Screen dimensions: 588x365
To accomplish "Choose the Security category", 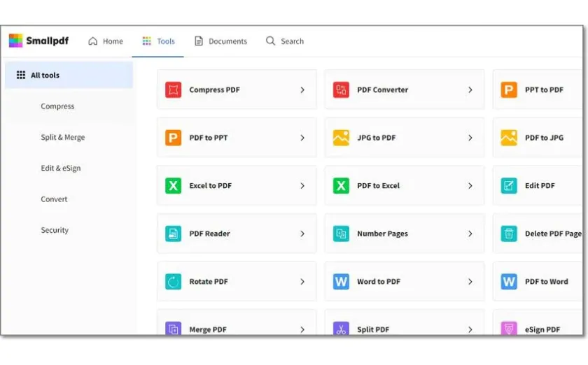I will tap(55, 230).
